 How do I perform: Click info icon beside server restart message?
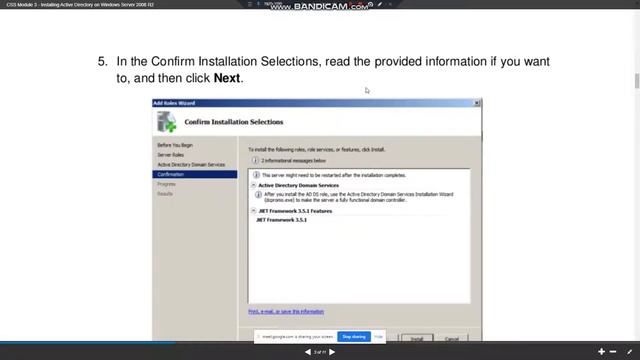point(256,175)
